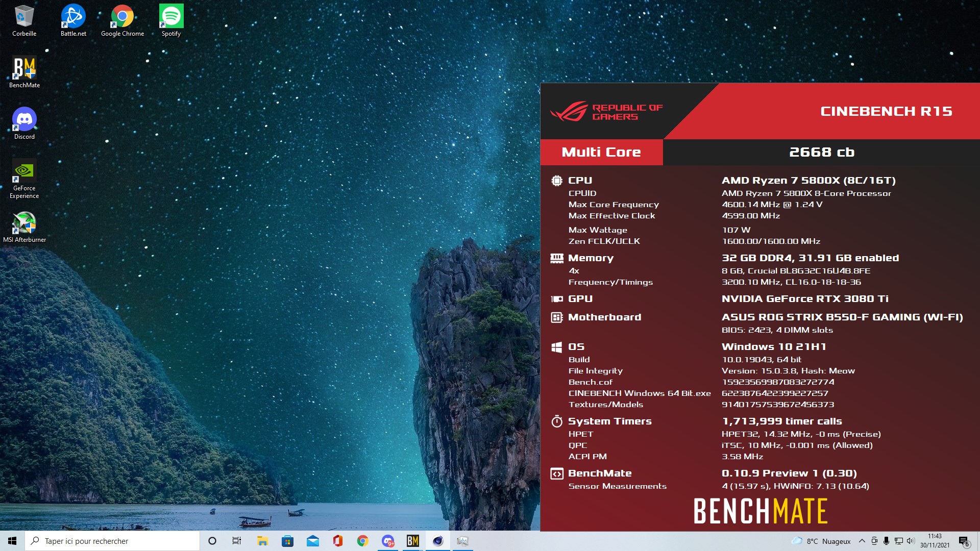Launch the Spotify desktop shortcut
The image size is (980, 551).
(x=171, y=21)
